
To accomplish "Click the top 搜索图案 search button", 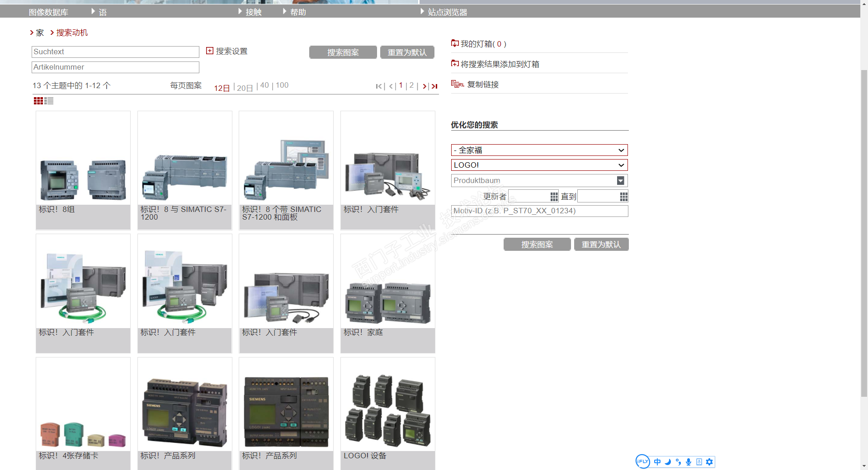I will point(343,52).
